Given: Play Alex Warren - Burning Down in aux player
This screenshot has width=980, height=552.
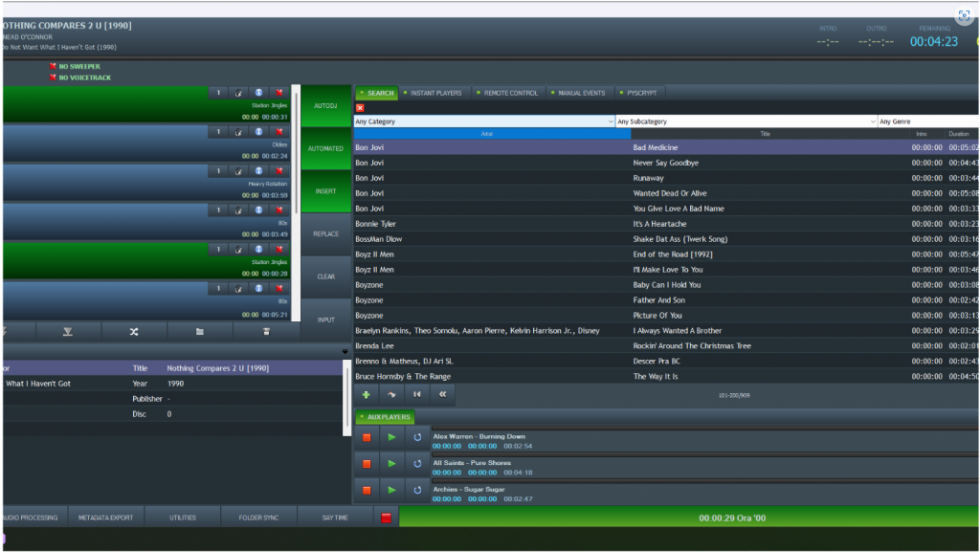Looking at the screenshot, I should (391, 438).
